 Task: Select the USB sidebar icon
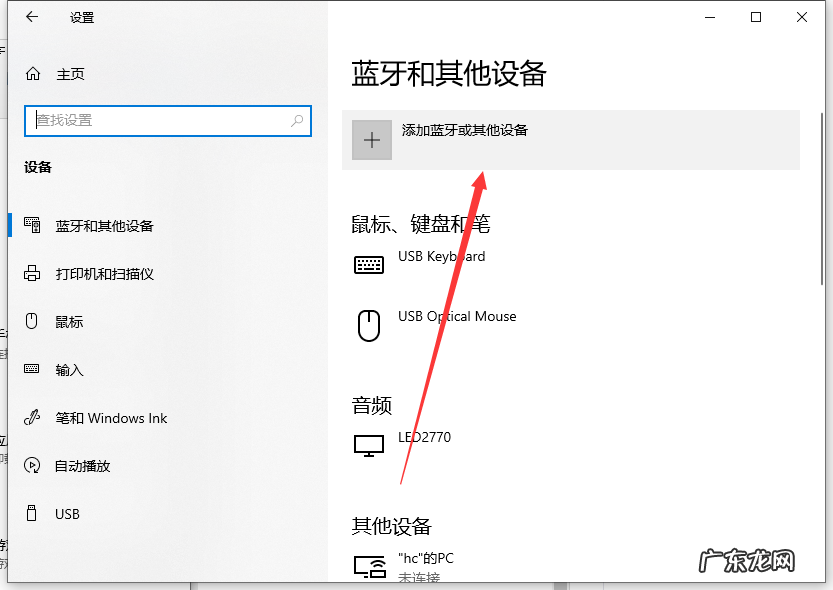(x=32, y=513)
